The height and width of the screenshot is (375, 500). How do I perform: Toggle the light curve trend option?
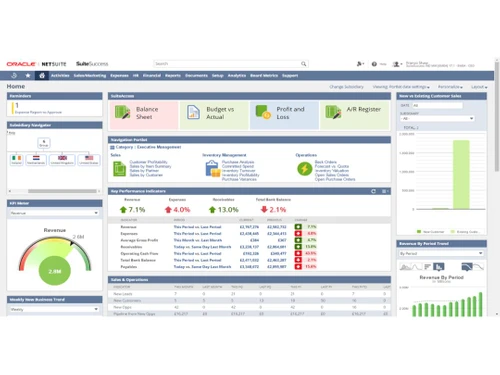pos(478,267)
